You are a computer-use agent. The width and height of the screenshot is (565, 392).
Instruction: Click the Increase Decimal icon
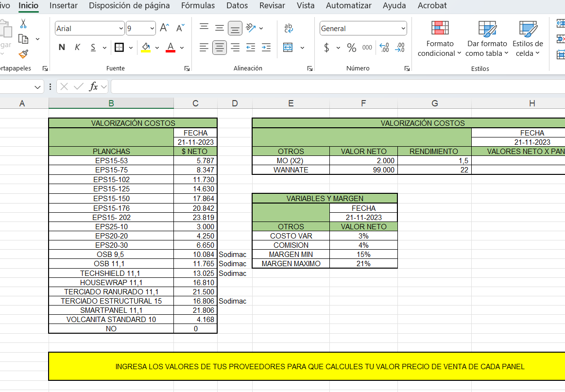(384, 47)
